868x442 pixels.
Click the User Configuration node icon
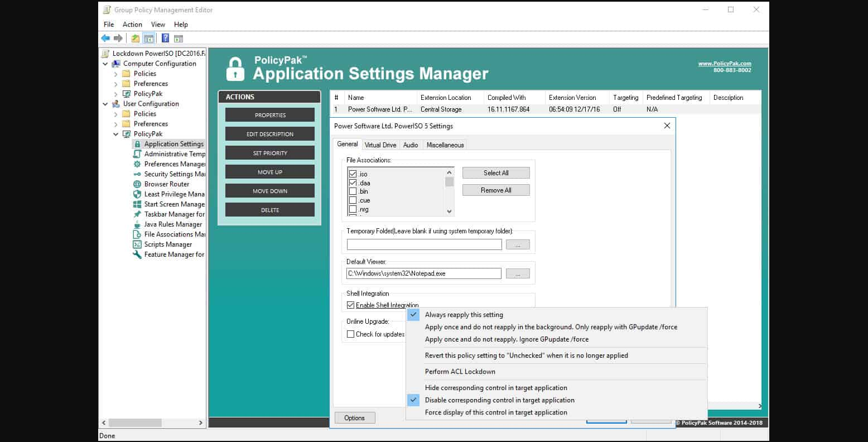pos(116,104)
